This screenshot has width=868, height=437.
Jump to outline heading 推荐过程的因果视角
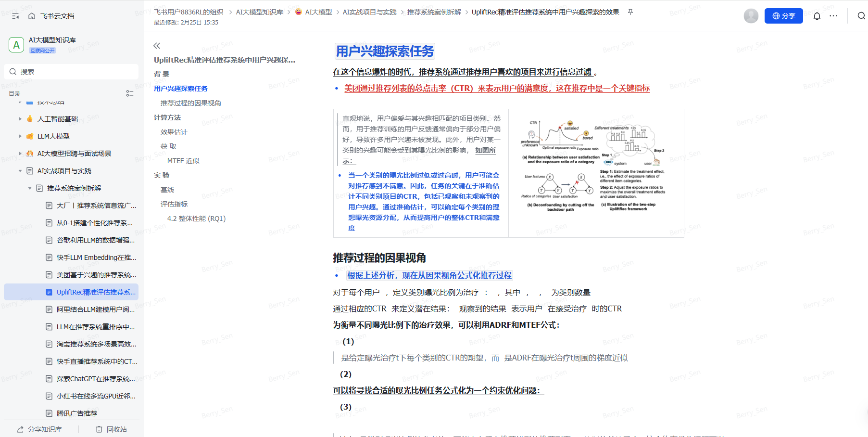(191, 103)
